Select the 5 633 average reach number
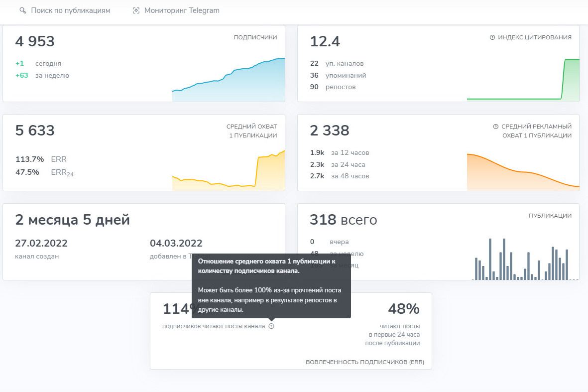Image resolution: width=588 pixels, height=392 pixels. point(35,131)
